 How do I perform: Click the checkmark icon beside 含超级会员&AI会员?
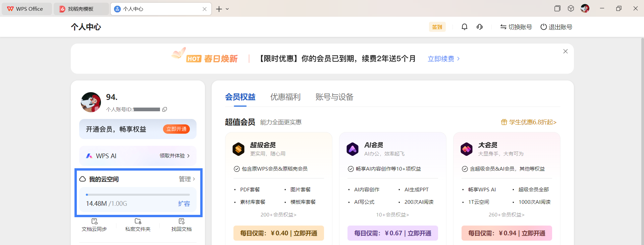pyautogui.click(x=465, y=169)
